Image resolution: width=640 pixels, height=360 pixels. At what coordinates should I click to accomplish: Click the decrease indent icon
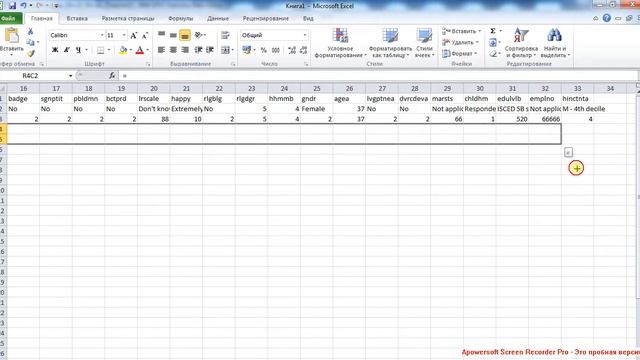coord(198,50)
